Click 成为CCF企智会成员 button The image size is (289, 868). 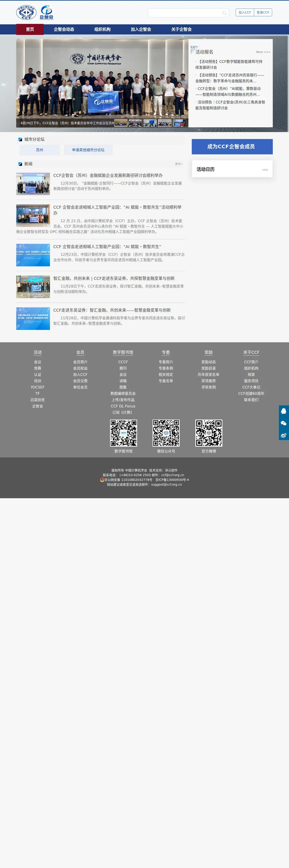click(x=232, y=146)
